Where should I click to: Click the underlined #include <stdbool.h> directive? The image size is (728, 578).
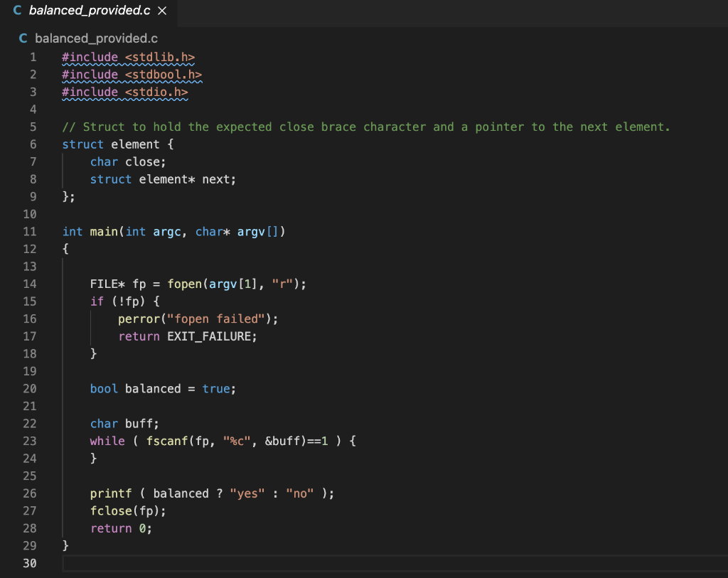point(132,74)
